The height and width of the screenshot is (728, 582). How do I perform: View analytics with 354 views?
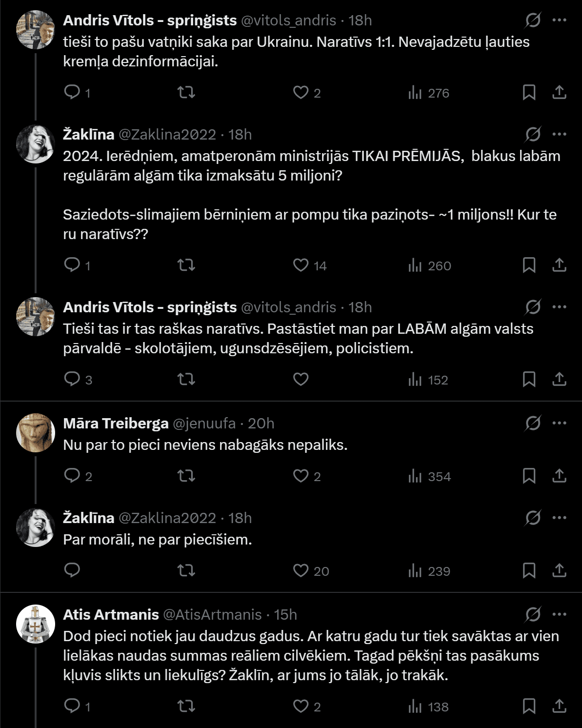tap(429, 476)
